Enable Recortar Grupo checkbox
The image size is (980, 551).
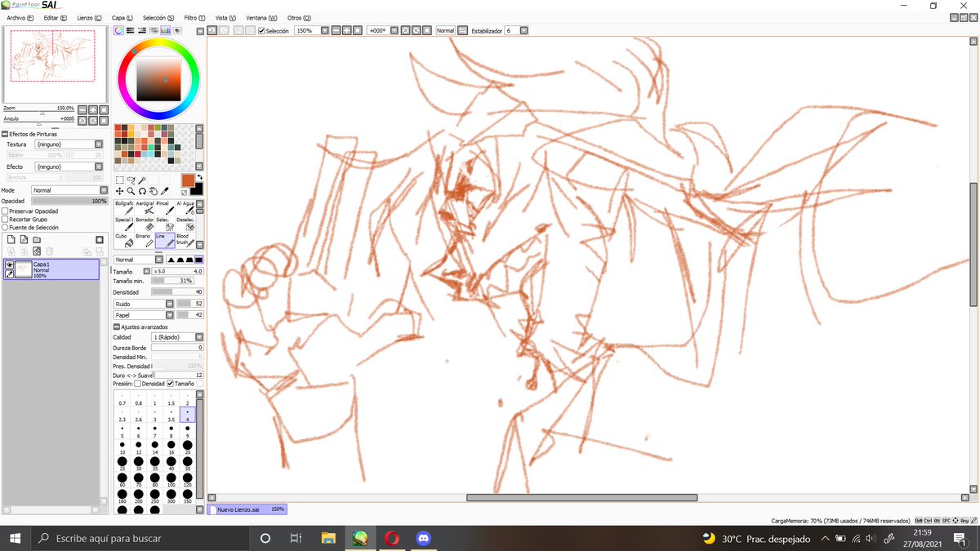(5, 219)
